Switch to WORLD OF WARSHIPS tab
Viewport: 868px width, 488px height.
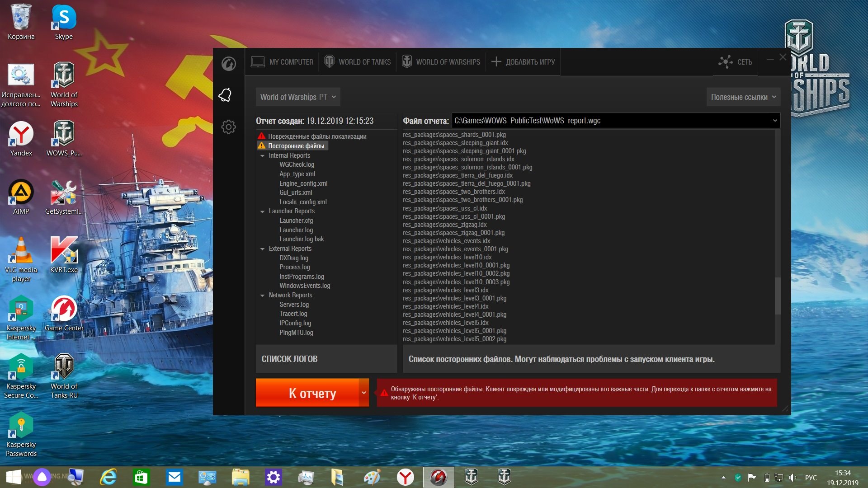click(x=441, y=62)
